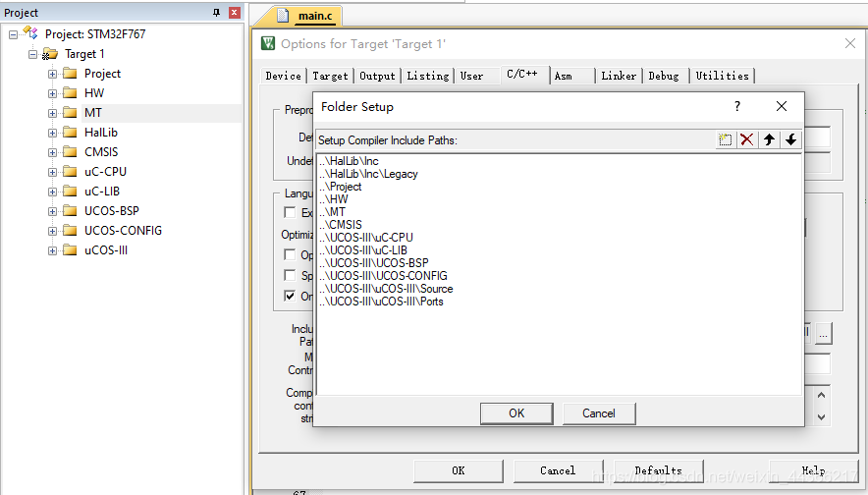Click Cancel in Options for Target

click(x=558, y=470)
